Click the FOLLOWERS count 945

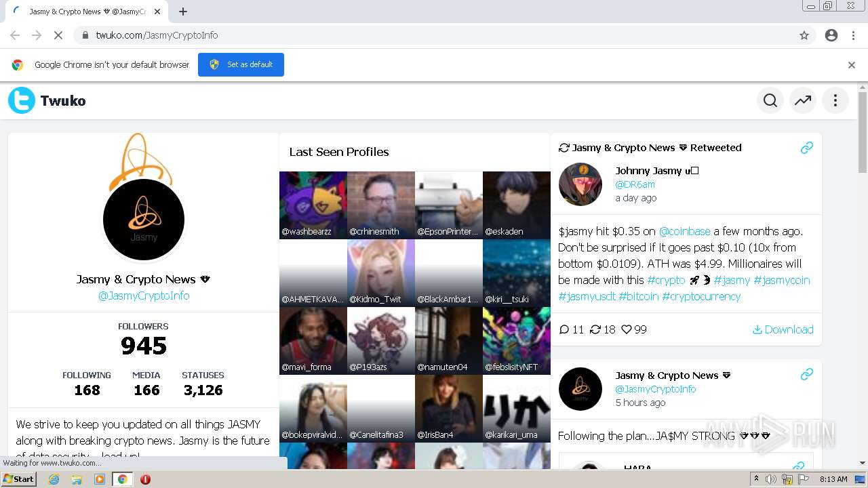coord(144,346)
